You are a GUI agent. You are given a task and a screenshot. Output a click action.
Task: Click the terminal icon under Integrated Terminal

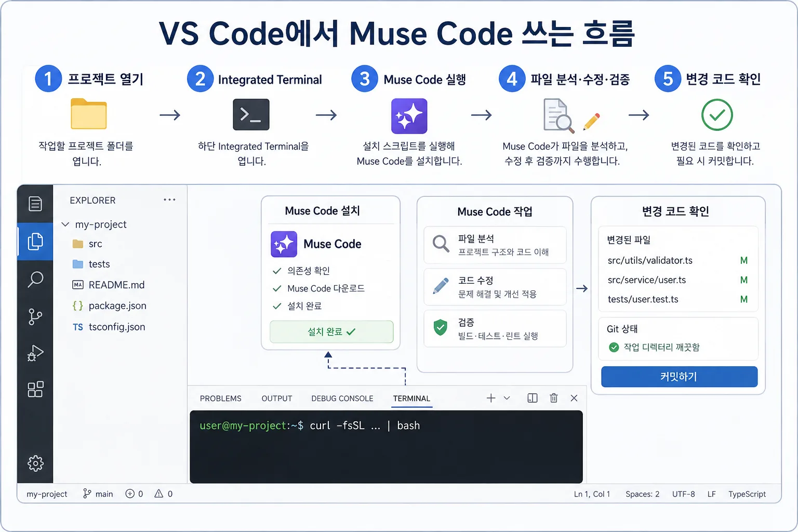click(x=251, y=114)
